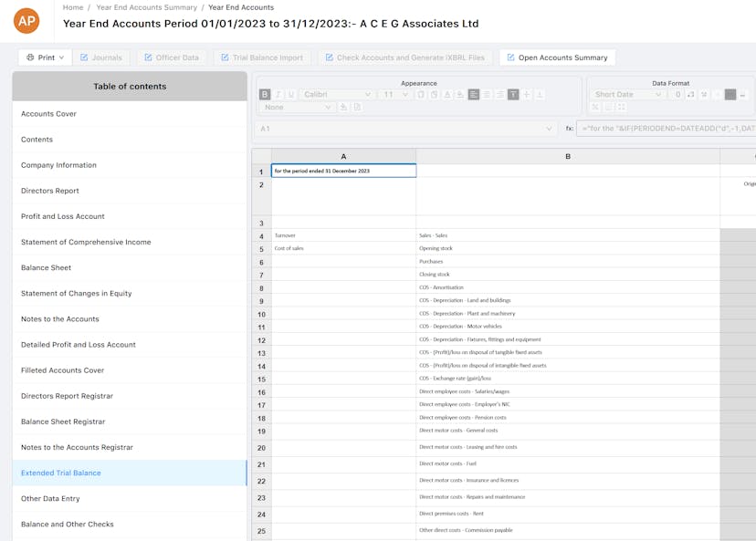Click the increase decimal places icon

click(690, 94)
